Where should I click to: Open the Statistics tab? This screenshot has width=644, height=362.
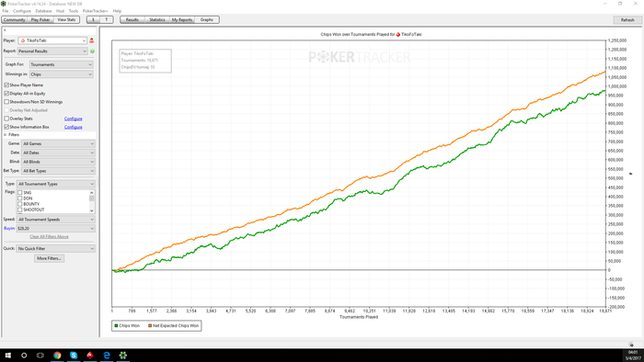click(x=157, y=19)
